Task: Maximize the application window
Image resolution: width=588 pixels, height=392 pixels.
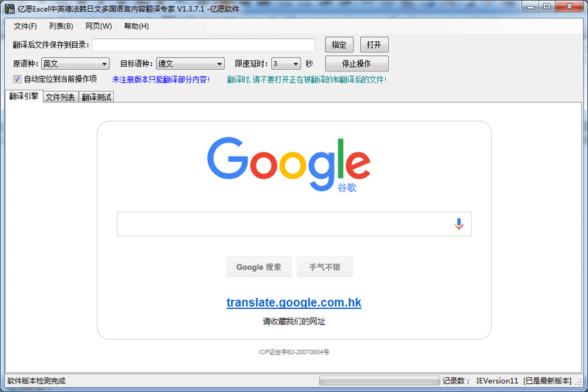Action: pos(547,7)
